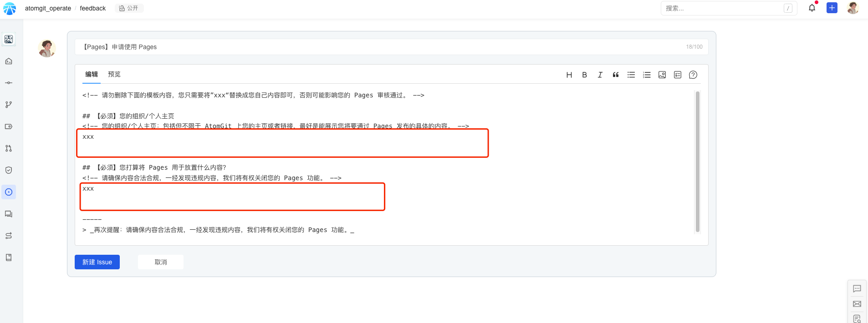Open the chat feedback floating icon
868x323 pixels.
(x=857, y=288)
